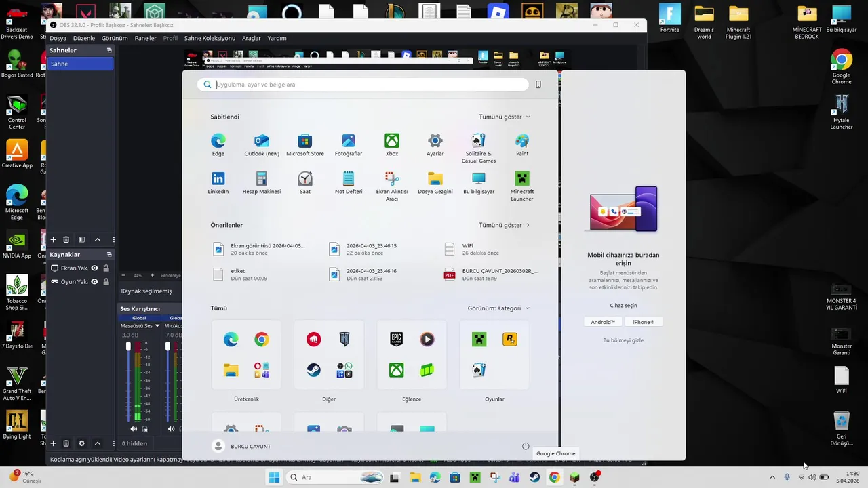Add a scene with Sahneler plus icon
This screenshot has height=488, width=868.
click(x=54, y=239)
